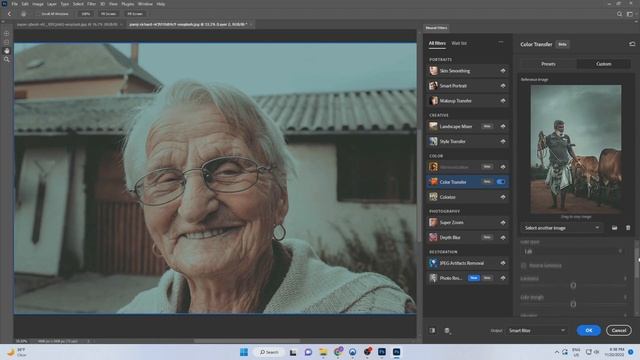Viewport: 640px width, 360px height.
Task: Click the layer preview icon at panel bottom
Action: 447,331
